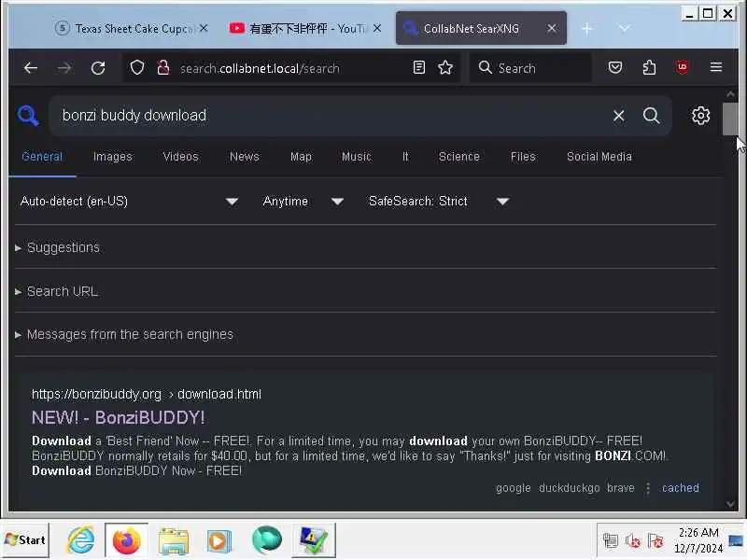Click muted volume tray icon
747x560 pixels.
click(632, 540)
